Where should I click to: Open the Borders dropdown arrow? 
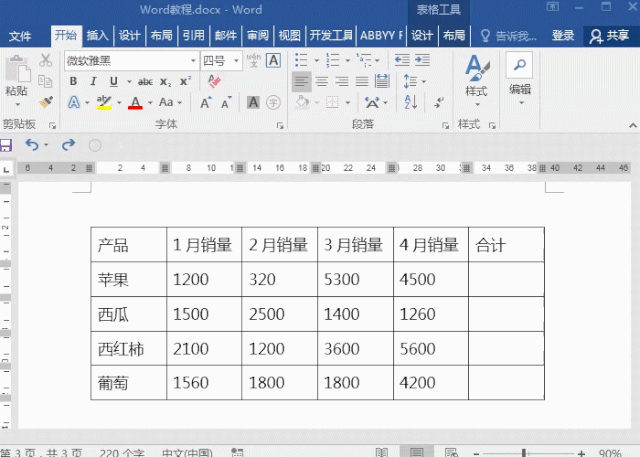[348, 102]
